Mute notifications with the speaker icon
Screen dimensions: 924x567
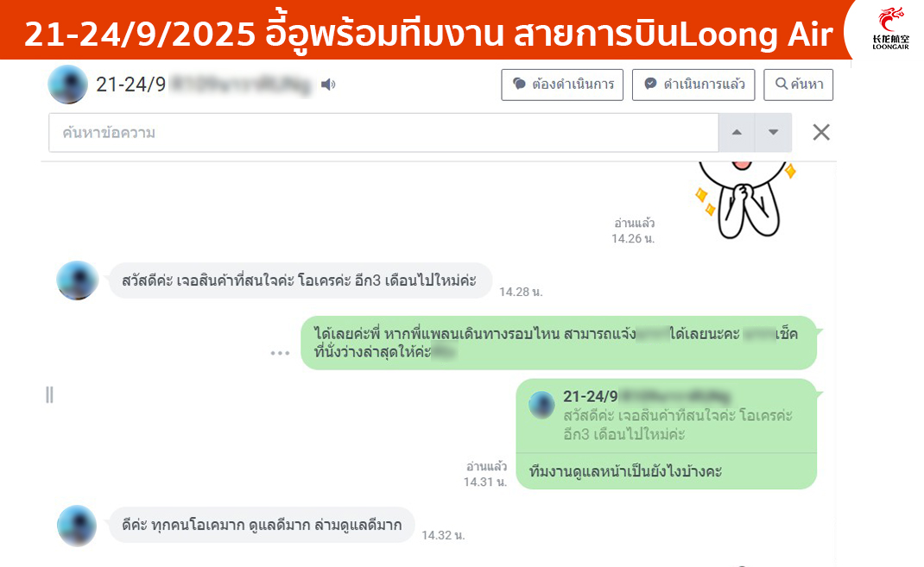[x=328, y=85]
